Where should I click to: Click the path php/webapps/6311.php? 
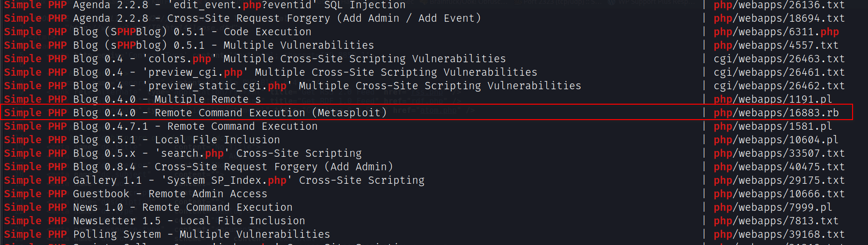776,32
